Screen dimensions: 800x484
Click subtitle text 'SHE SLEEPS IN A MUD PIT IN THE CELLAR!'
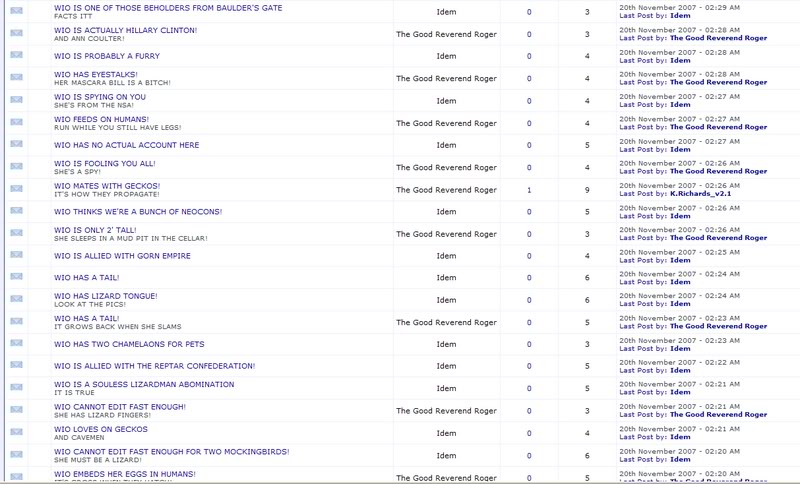[x=131, y=239]
